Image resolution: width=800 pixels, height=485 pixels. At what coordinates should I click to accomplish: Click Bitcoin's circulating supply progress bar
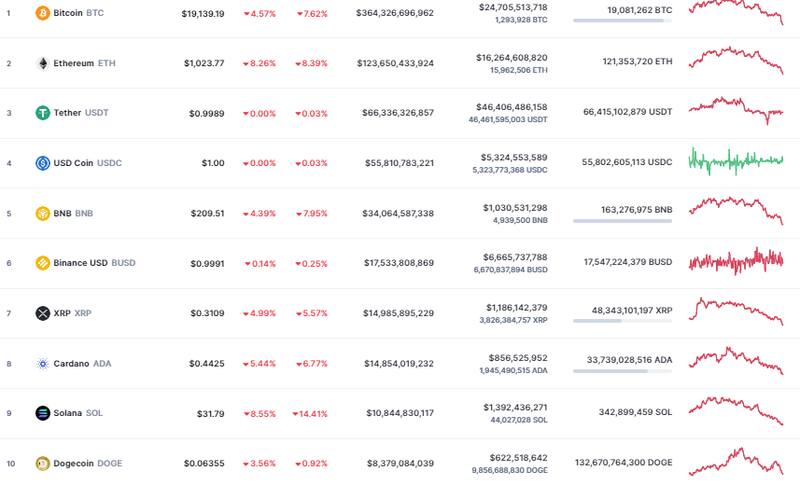tap(622, 21)
